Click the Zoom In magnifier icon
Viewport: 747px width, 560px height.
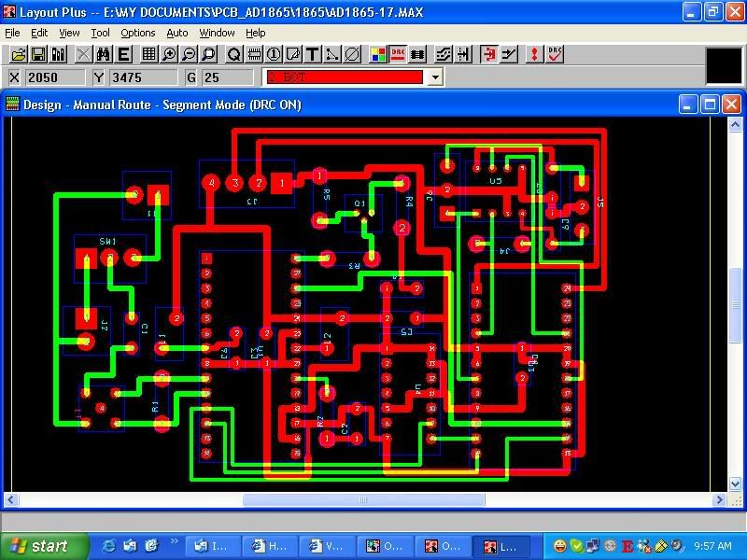169,54
